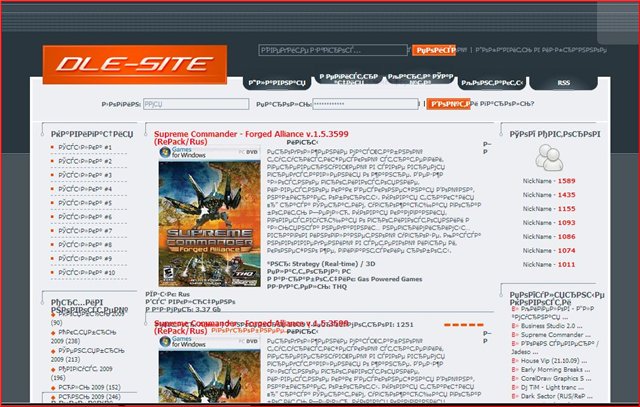Image resolution: width=640 pixels, height=407 pixels.
Task: Open archive link 2009 (246)
Action: [87, 396]
